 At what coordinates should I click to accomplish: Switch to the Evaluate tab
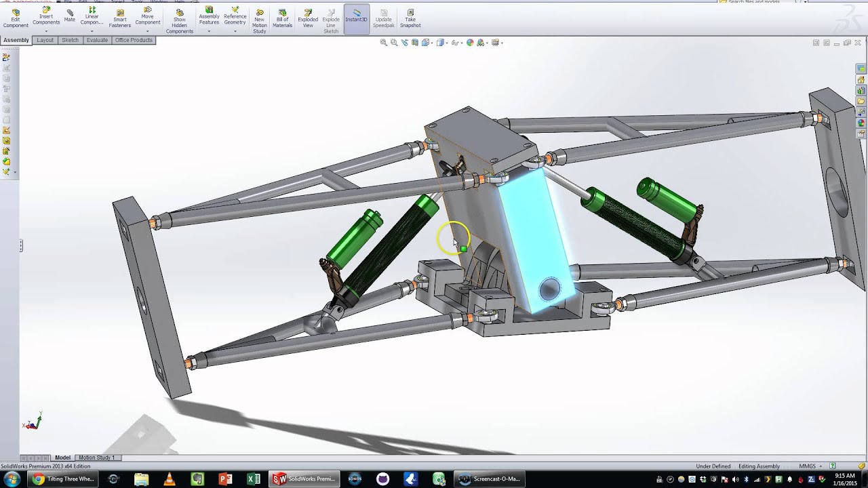97,40
